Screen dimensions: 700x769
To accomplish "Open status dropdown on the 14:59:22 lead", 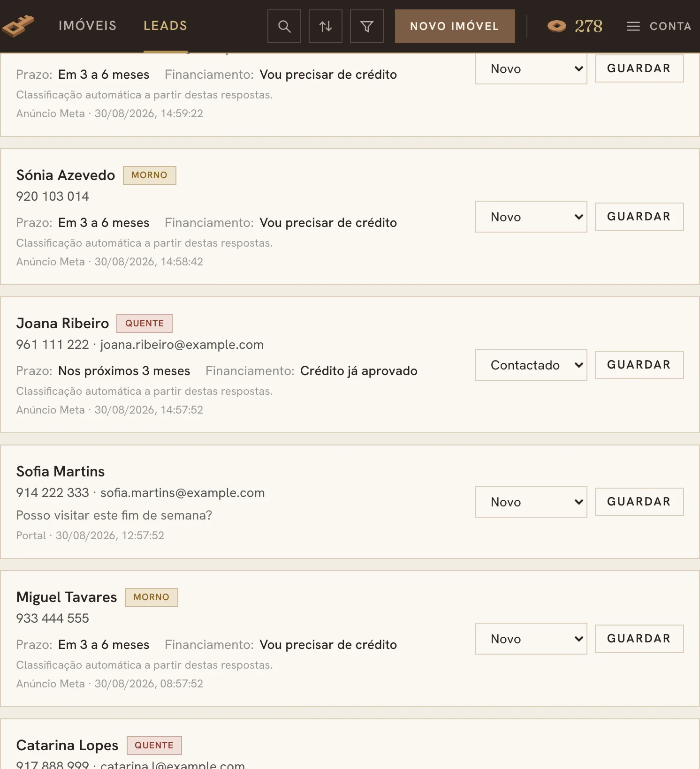I will coord(531,68).
